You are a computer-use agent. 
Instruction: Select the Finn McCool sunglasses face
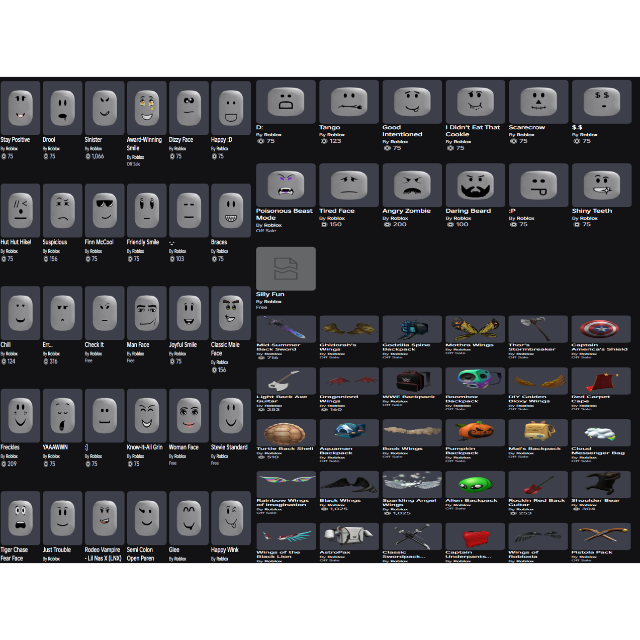click(104, 209)
